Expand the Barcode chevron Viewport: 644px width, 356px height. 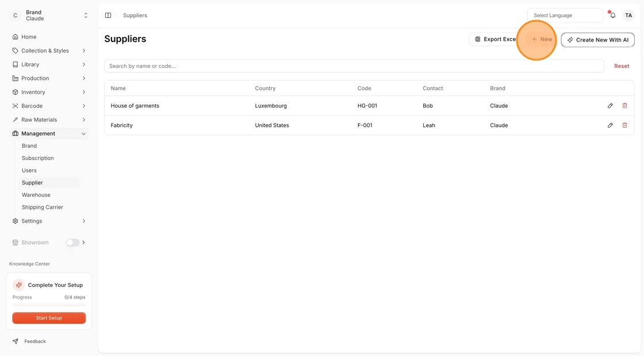(x=84, y=106)
